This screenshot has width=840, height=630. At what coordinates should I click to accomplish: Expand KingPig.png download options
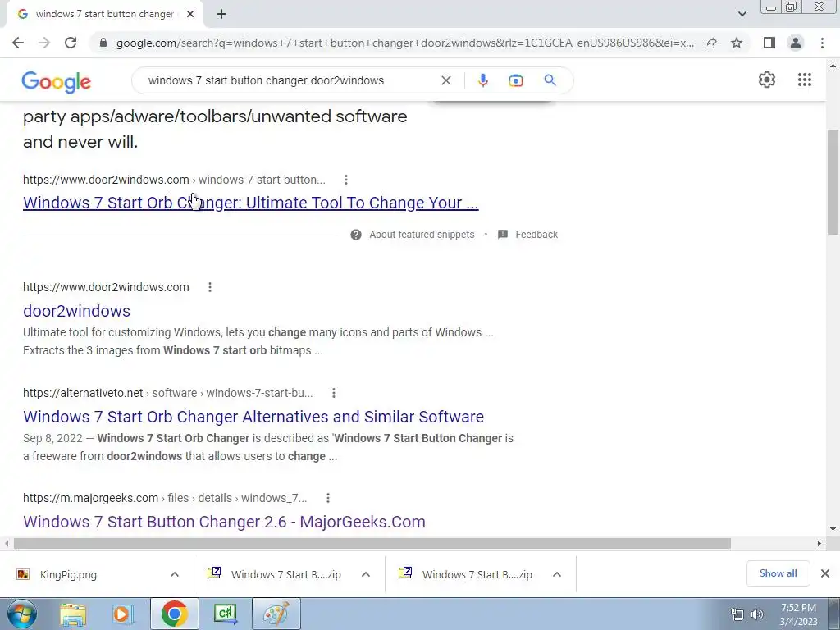tap(175, 574)
